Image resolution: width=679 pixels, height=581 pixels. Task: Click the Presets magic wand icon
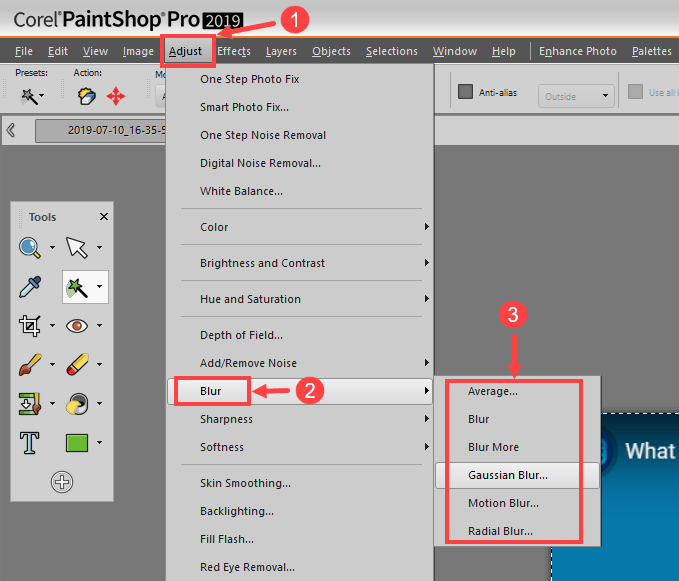click(29, 96)
